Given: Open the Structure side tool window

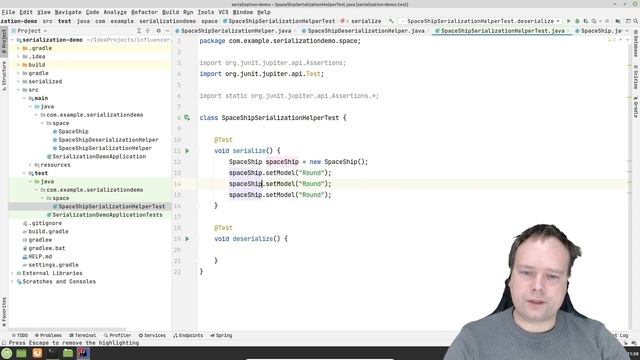Looking at the screenshot, I should click(4, 76).
